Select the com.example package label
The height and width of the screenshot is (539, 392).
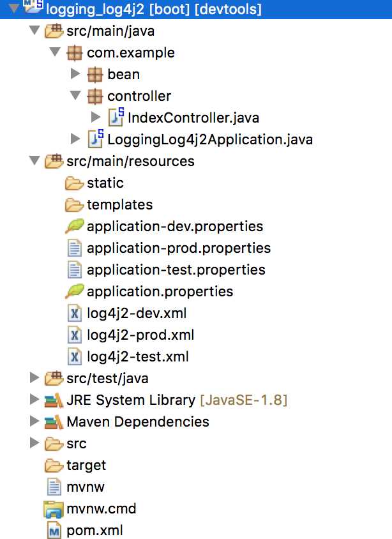click(131, 52)
